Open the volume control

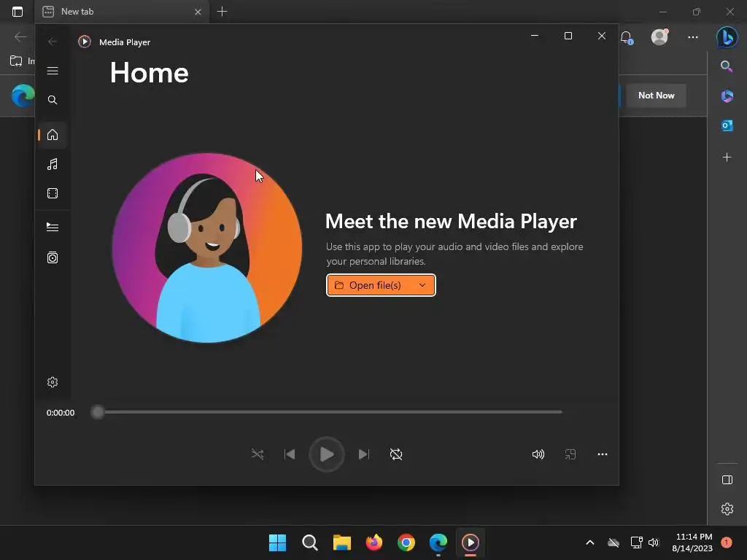tap(538, 454)
